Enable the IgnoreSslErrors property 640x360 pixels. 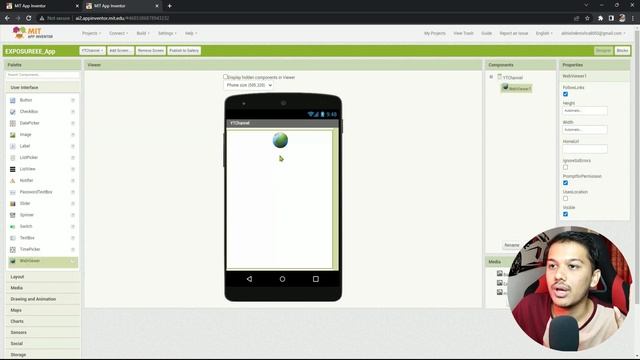565,167
